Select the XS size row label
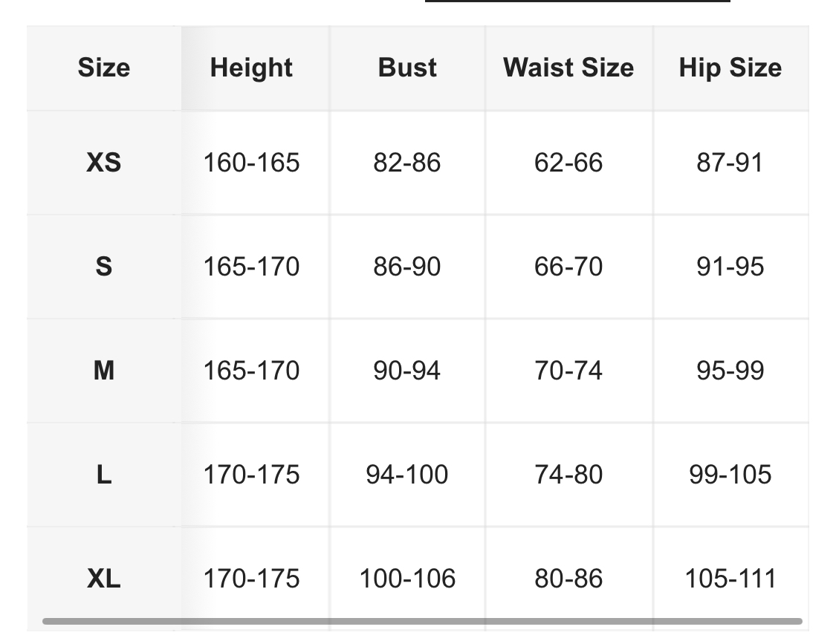Screen dimensions: 836x644 click(x=104, y=162)
